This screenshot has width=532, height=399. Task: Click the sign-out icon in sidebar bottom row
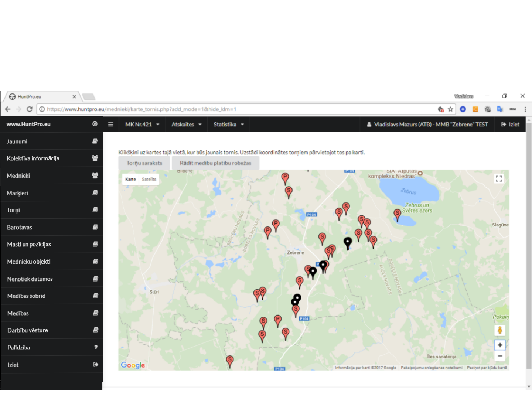(x=95, y=365)
